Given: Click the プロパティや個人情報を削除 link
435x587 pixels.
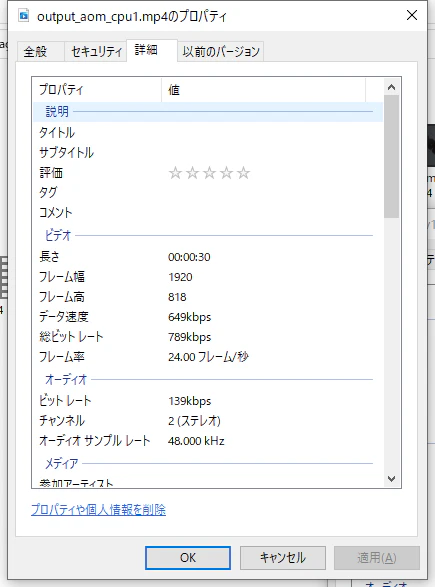Looking at the screenshot, I should pyautogui.click(x=98, y=510).
